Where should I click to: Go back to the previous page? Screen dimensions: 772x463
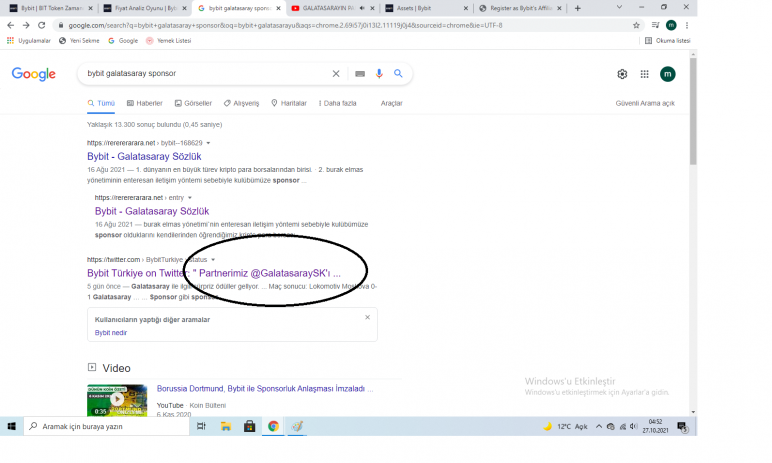pyautogui.click(x=11, y=25)
